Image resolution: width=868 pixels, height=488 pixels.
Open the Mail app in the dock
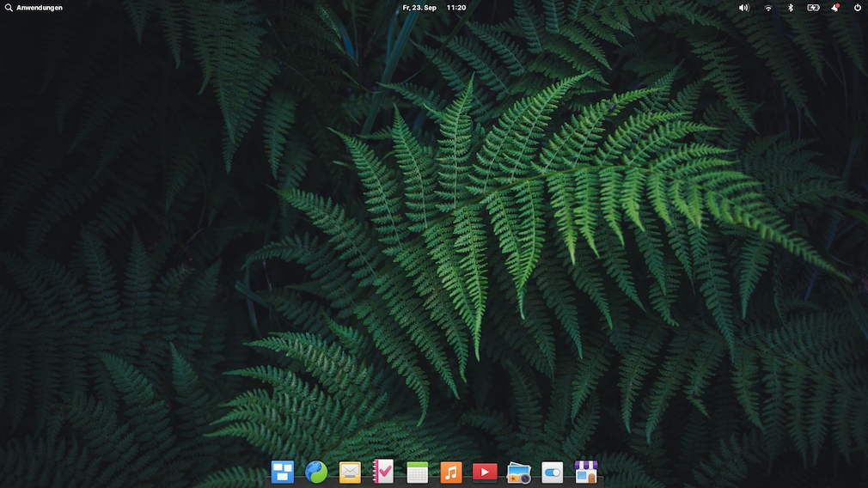(x=350, y=472)
